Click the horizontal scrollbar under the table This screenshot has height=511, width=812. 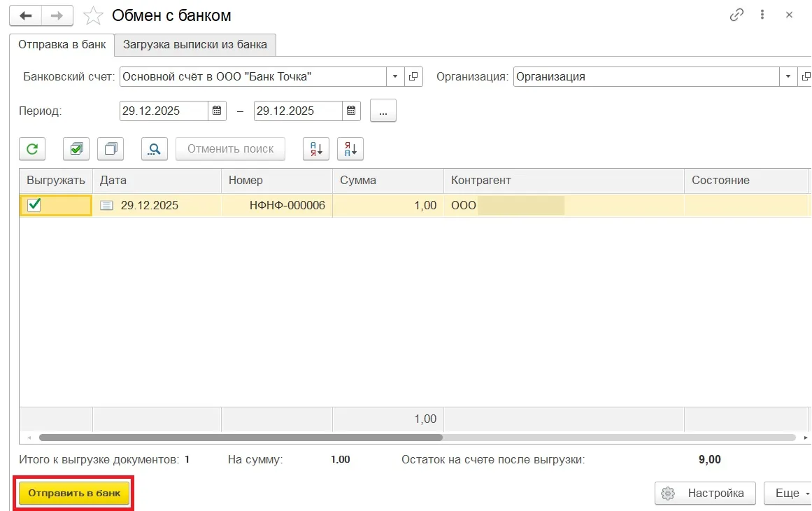pyautogui.click(x=241, y=437)
